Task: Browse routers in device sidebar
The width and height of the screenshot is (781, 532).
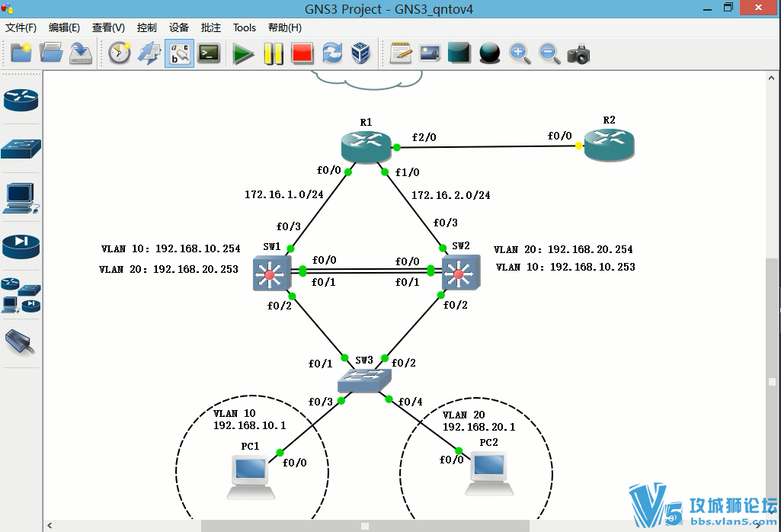Action: (21, 100)
